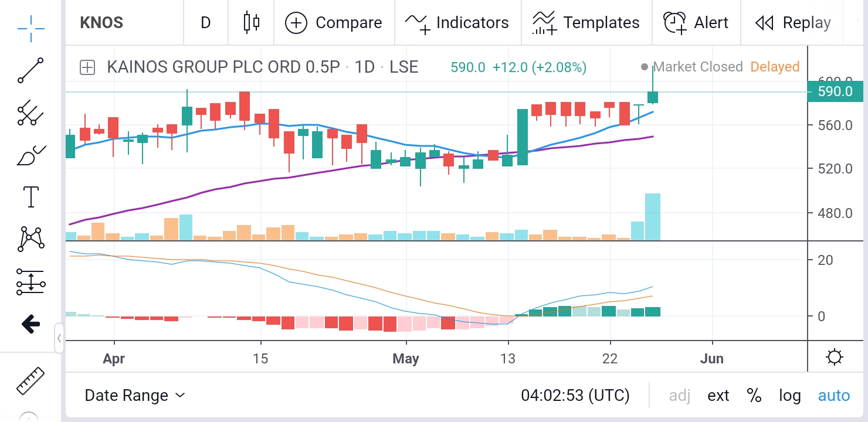Open candlestick chart style selector

[251, 23]
